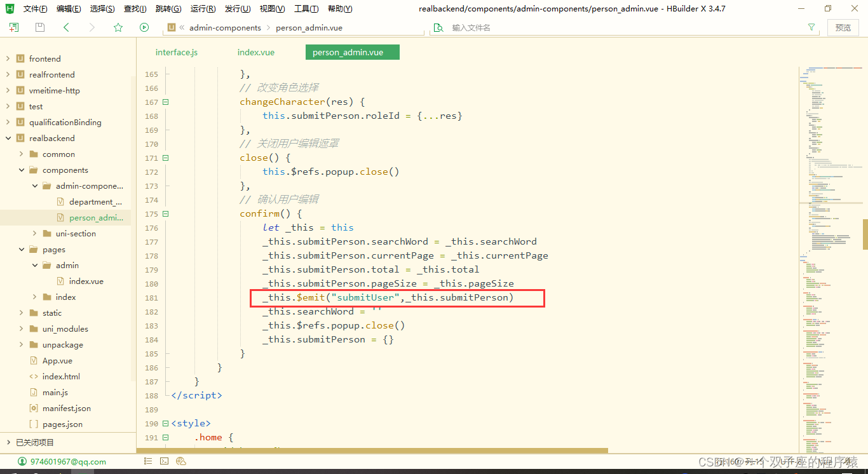
Task: Click the frontend project icon
Action: coord(20,58)
